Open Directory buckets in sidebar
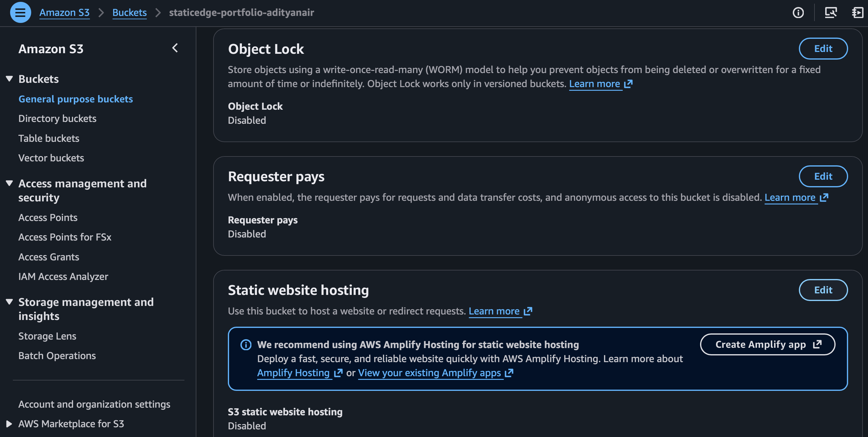868x437 pixels. tap(57, 119)
